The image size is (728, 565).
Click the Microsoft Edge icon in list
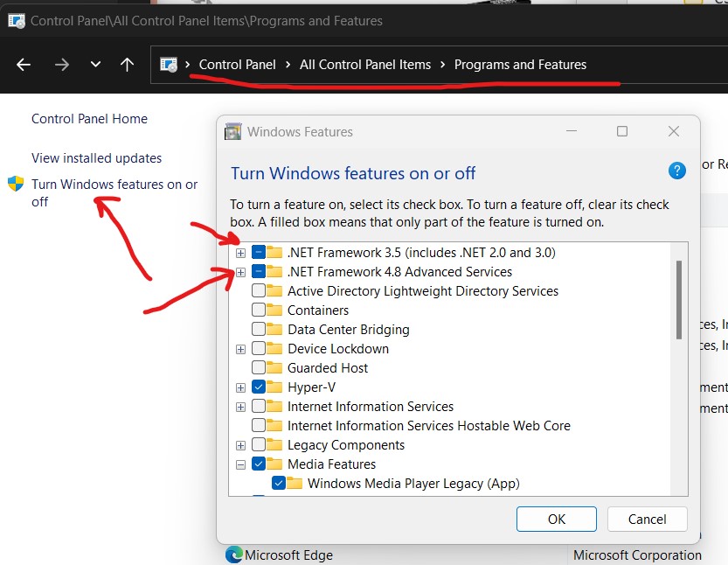pos(233,555)
